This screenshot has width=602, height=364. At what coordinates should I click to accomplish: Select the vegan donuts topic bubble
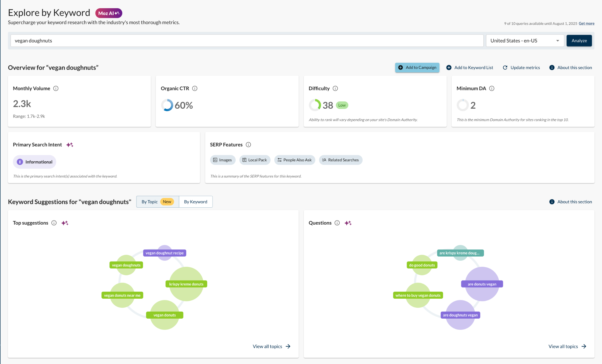point(165,315)
